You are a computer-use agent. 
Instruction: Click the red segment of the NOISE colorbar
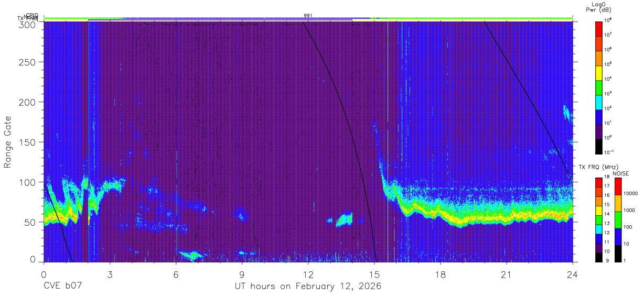[x=618, y=186]
